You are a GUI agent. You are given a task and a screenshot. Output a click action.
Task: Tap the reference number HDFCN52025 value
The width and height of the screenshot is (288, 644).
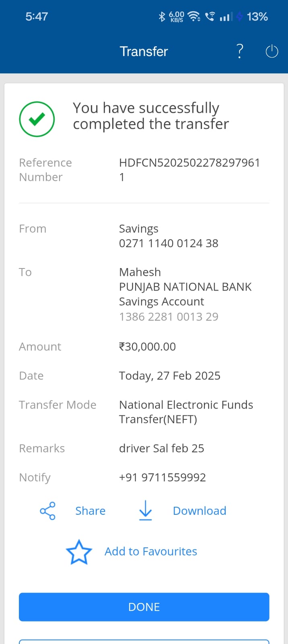[189, 163]
